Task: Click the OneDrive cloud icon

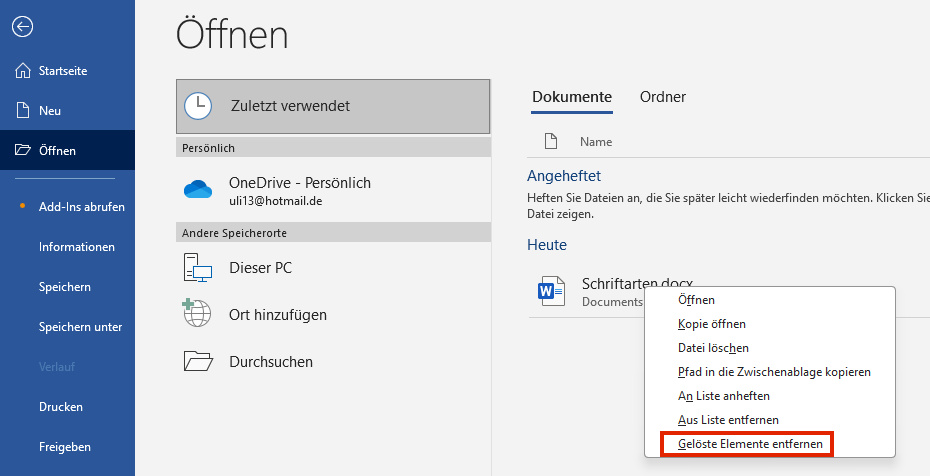Action: tap(198, 189)
